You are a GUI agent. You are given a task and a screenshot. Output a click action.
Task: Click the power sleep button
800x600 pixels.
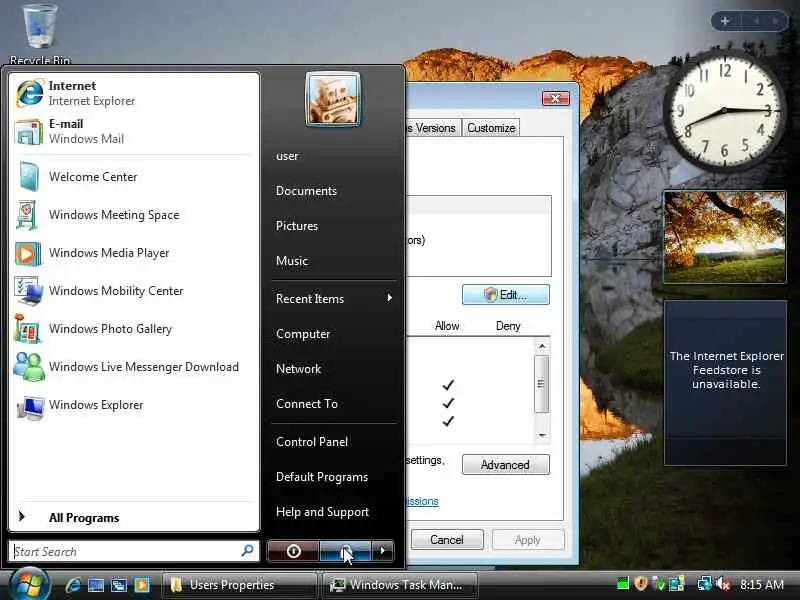293,551
